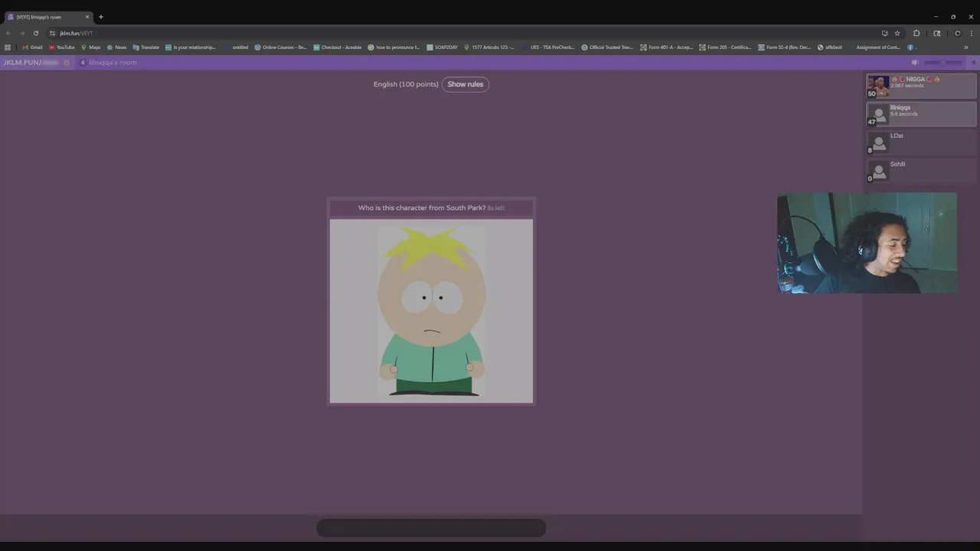Image resolution: width=980 pixels, height=551 pixels.
Task: Open the 'Form SS-4' bookmark
Action: click(784, 47)
